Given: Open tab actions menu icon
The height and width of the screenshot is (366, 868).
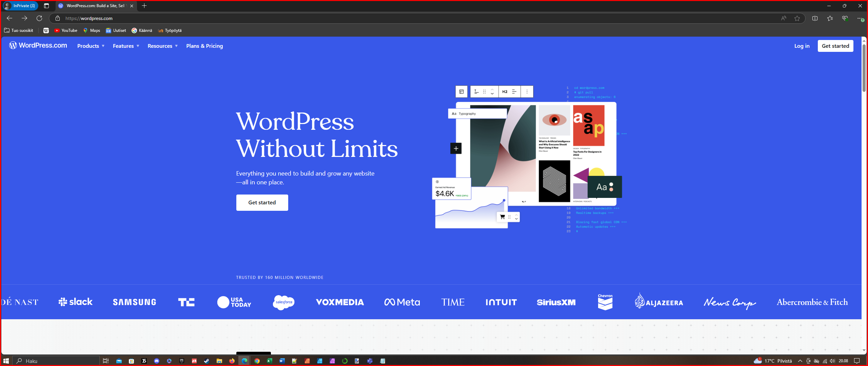Looking at the screenshot, I should (46, 6).
